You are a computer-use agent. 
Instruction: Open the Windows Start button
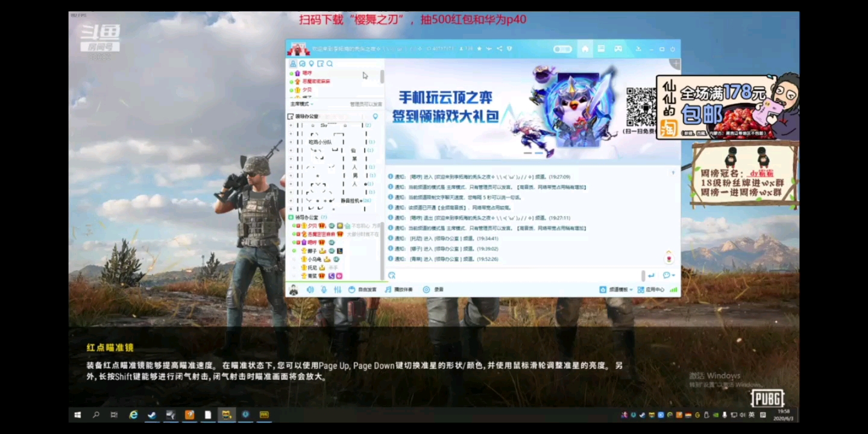coord(78,415)
